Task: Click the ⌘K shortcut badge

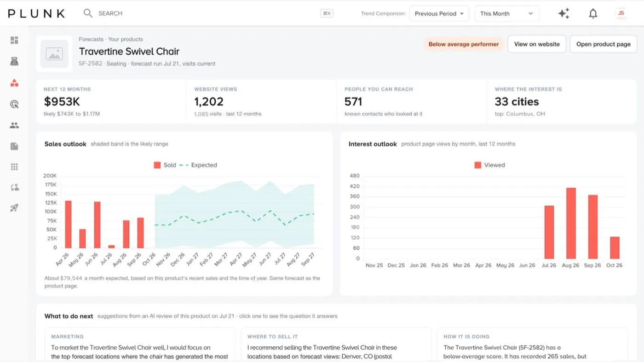Action: (327, 13)
